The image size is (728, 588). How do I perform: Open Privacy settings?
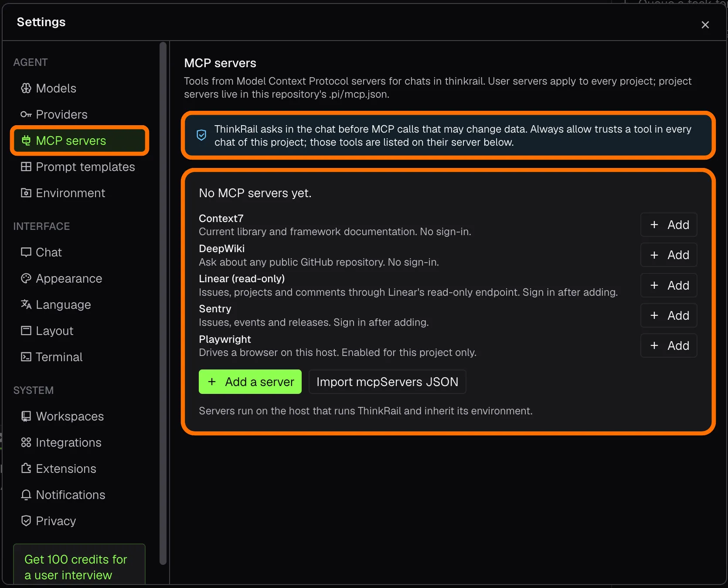point(79,521)
